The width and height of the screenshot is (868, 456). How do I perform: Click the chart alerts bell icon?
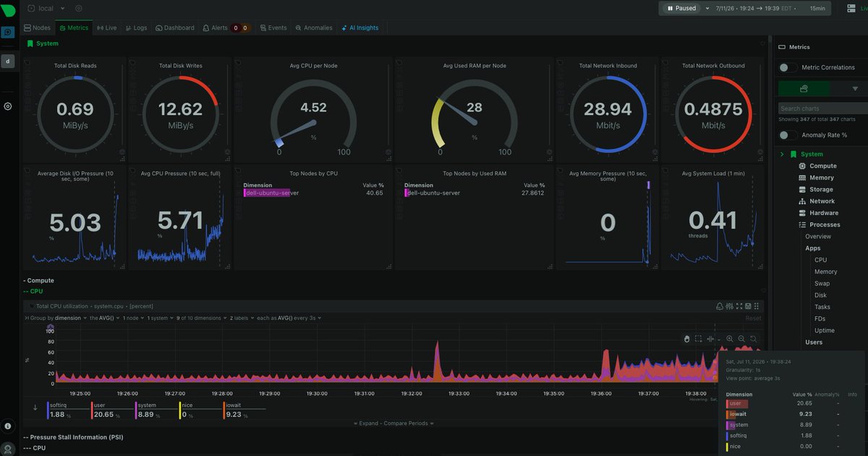coord(720,306)
